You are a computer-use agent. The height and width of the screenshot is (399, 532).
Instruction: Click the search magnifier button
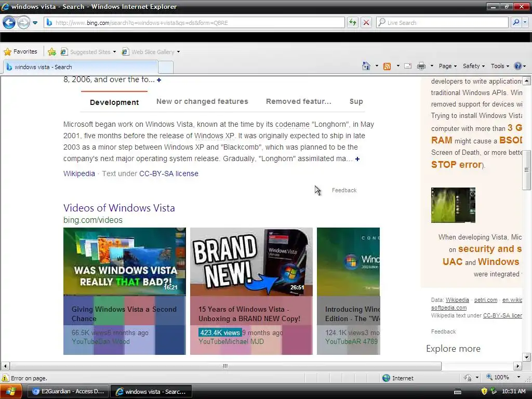click(516, 23)
